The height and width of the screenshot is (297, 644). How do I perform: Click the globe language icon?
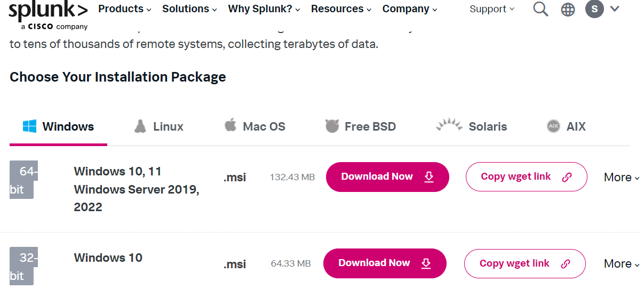pyautogui.click(x=568, y=10)
